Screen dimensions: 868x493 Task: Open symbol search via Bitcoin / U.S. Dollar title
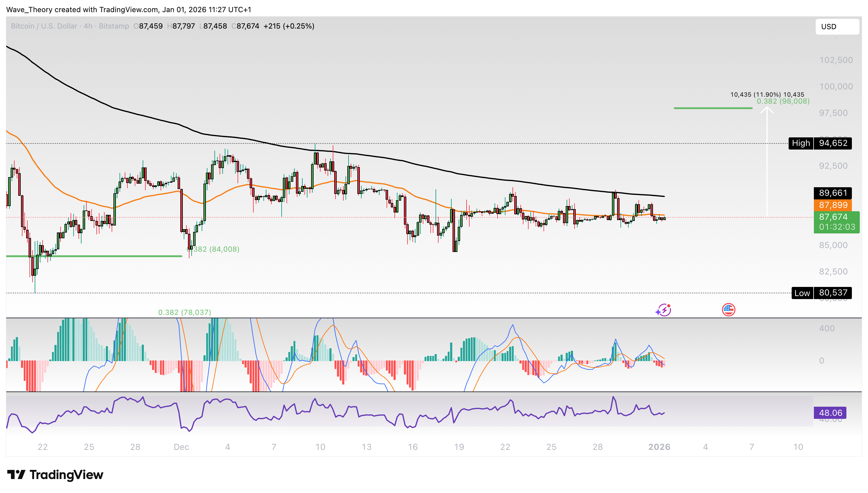tap(44, 26)
